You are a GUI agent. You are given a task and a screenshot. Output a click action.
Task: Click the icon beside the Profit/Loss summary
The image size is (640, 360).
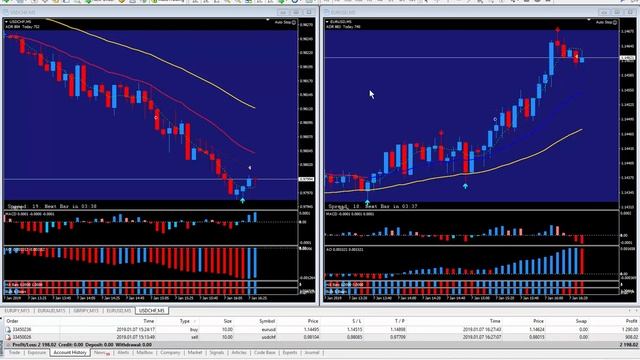click(8, 345)
